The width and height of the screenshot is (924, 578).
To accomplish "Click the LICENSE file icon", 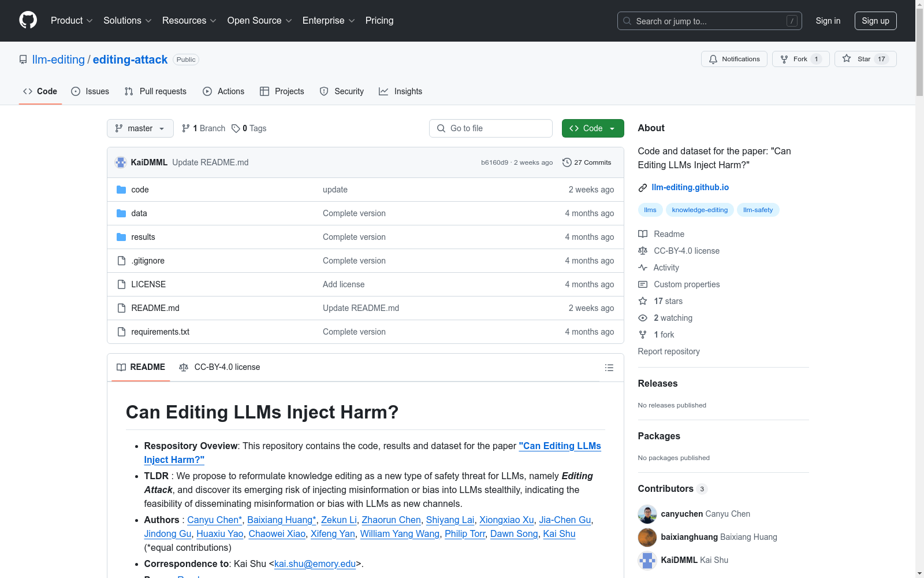I will (121, 284).
